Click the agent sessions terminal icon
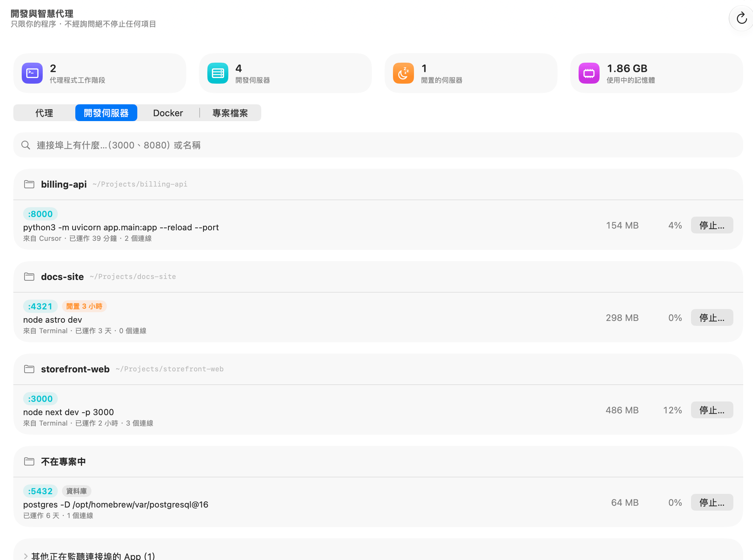 [x=32, y=73]
